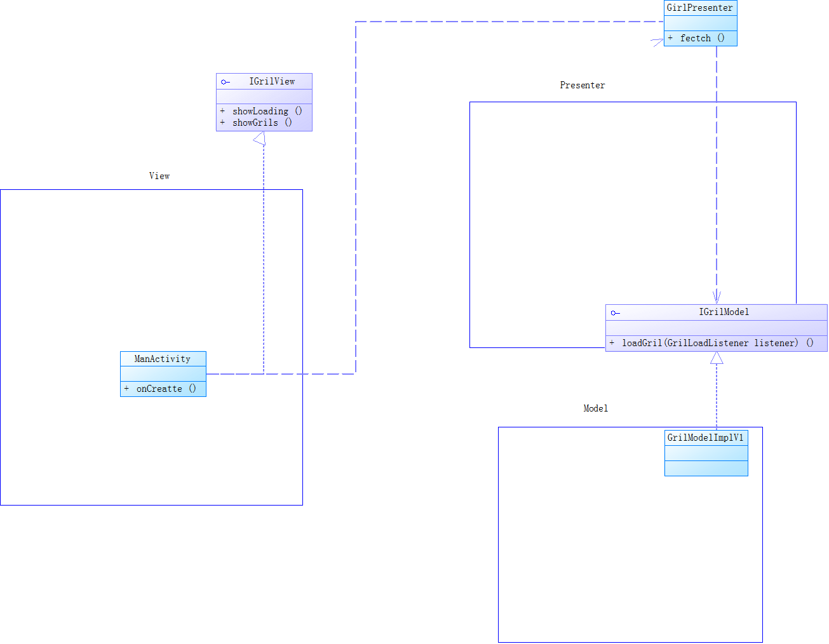Click the empty attributes compartment of GrilModelImplV1
This screenshot has height=644, width=829.
(706, 453)
